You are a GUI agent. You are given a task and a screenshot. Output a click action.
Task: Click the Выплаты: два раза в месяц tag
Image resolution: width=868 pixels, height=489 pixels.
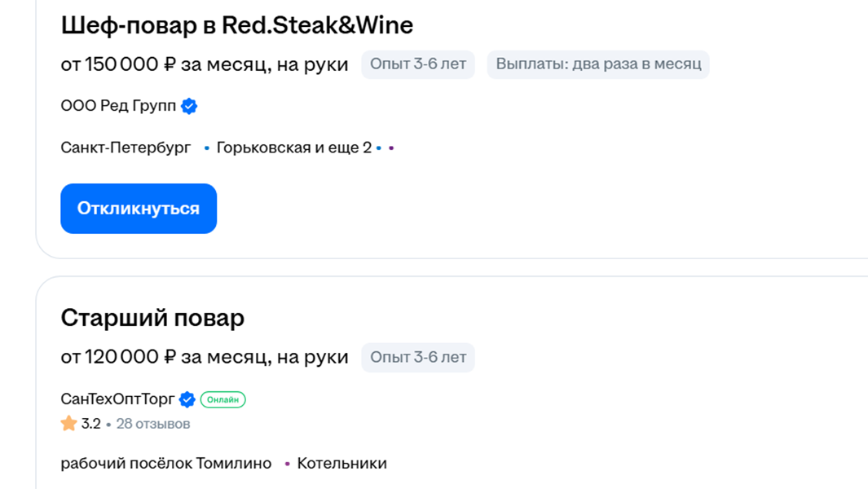(x=598, y=64)
